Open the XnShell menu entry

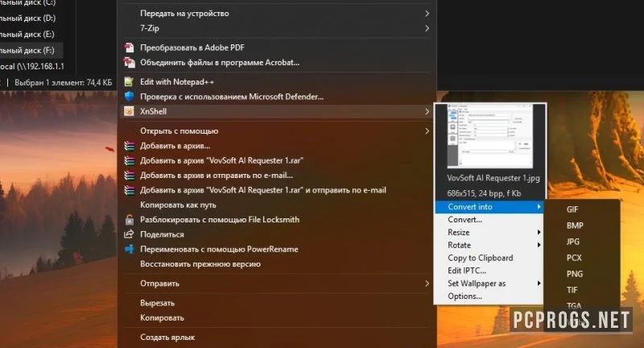point(275,111)
